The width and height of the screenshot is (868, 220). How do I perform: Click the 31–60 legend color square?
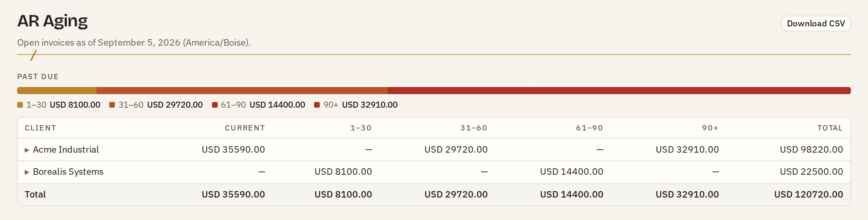point(112,105)
